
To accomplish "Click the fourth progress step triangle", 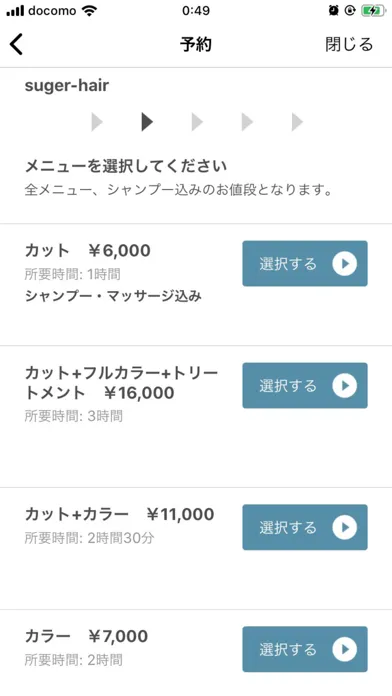I will (x=247, y=122).
